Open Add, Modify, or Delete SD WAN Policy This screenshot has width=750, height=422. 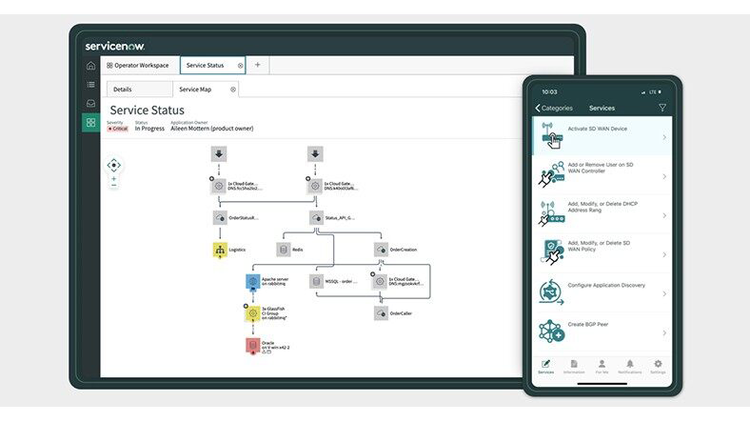[602, 254]
